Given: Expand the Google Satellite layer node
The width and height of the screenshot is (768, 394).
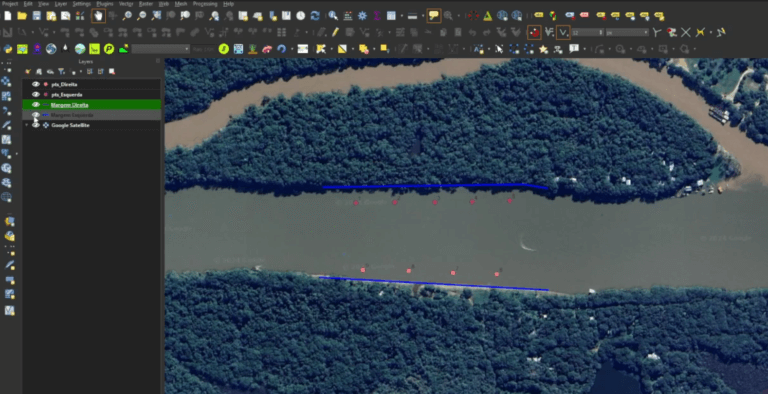Looking at the screenshot, I should click(x=27, y=125).
